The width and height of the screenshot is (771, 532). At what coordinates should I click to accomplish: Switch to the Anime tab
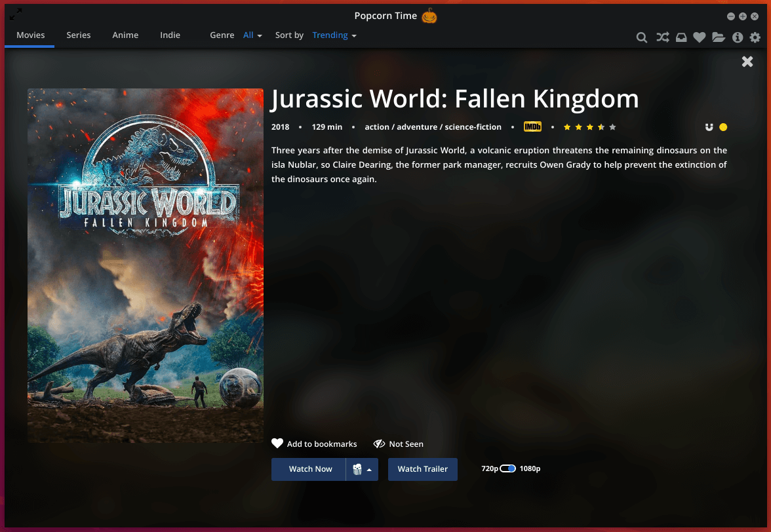pos(125,35)
